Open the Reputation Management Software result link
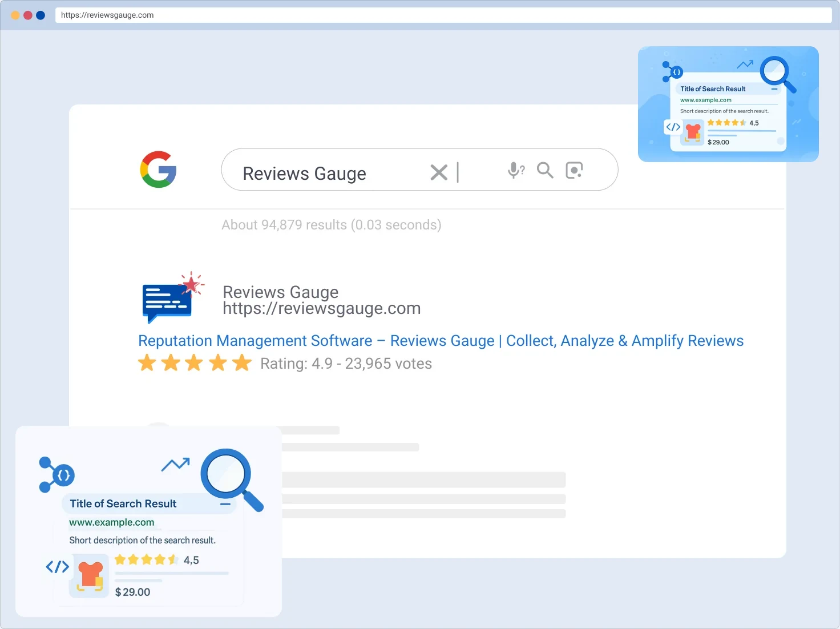The width and height of the screenshot is (840, 629). [441, 341]
